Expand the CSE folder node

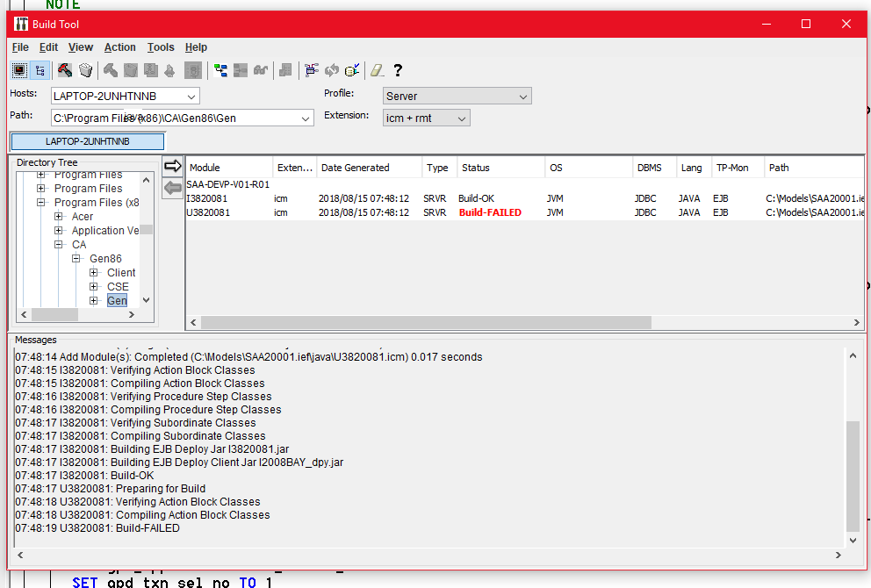pos(94,286)
